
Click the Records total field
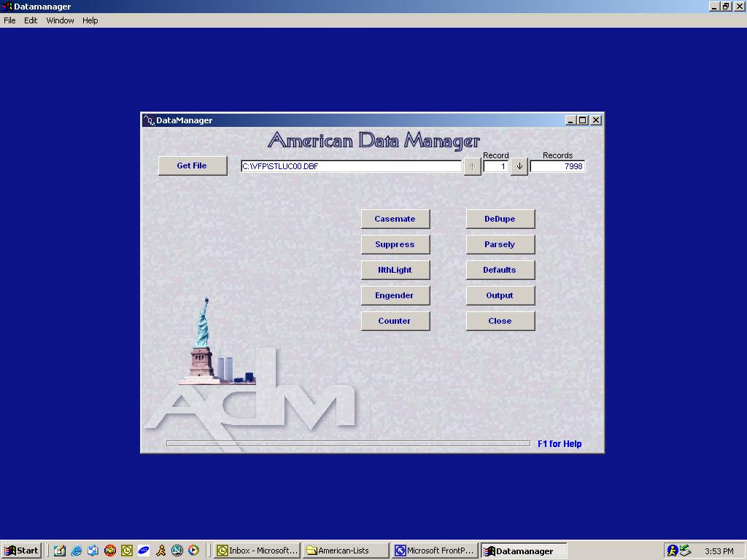click(557, 166)
